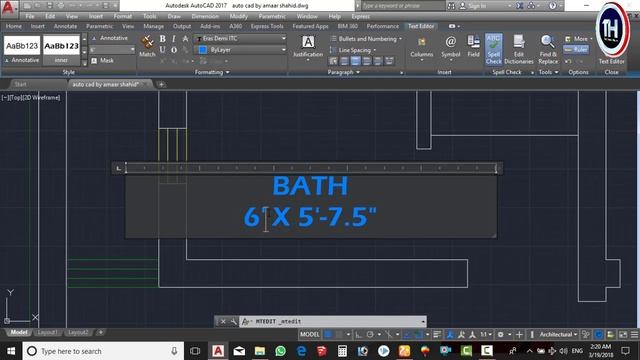Screen dimensions: 640x360
Task: Click the command line customize wrench icon
Action: tap(233, 322)
